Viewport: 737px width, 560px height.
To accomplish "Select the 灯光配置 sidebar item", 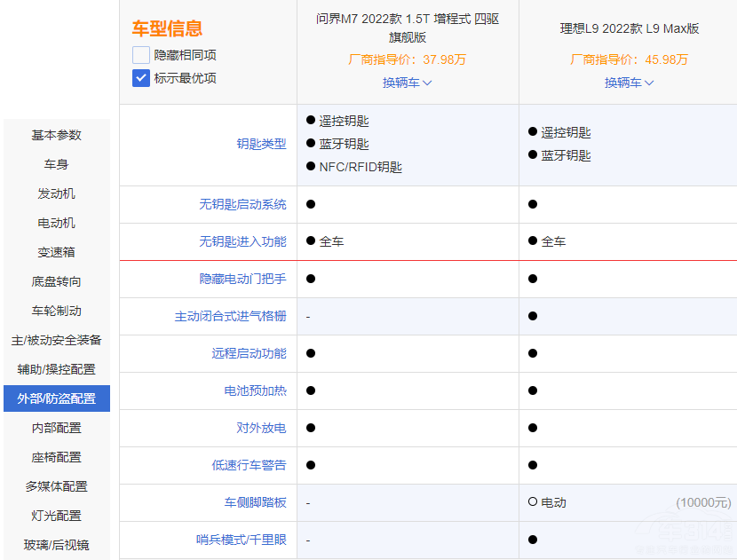I will (55, 516).
